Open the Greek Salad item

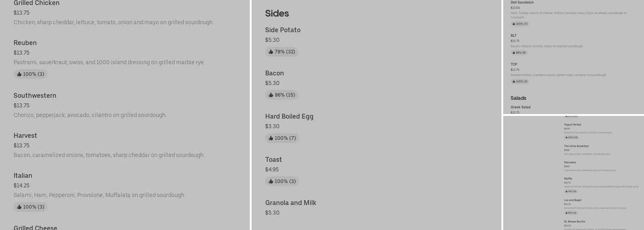520,107
